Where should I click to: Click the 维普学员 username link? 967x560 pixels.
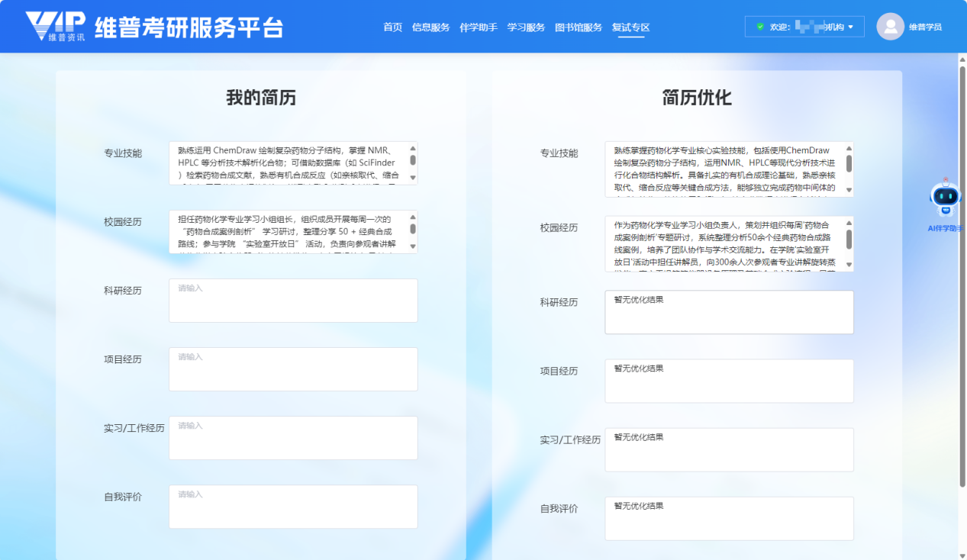[x=925, y=27]
